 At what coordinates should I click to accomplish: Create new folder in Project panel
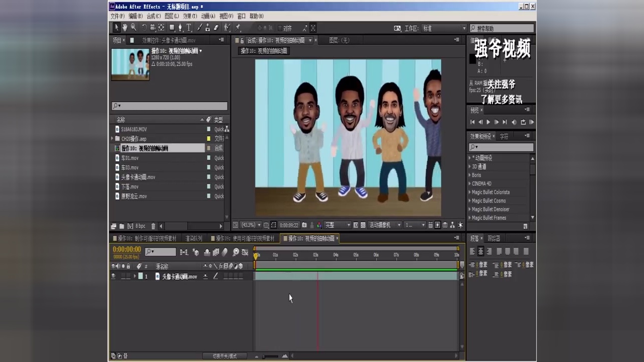(x=122, y=226)
